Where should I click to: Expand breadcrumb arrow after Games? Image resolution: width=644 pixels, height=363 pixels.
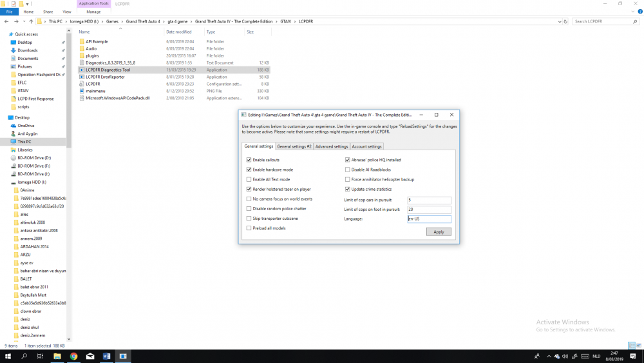click(x=122, y=21)
